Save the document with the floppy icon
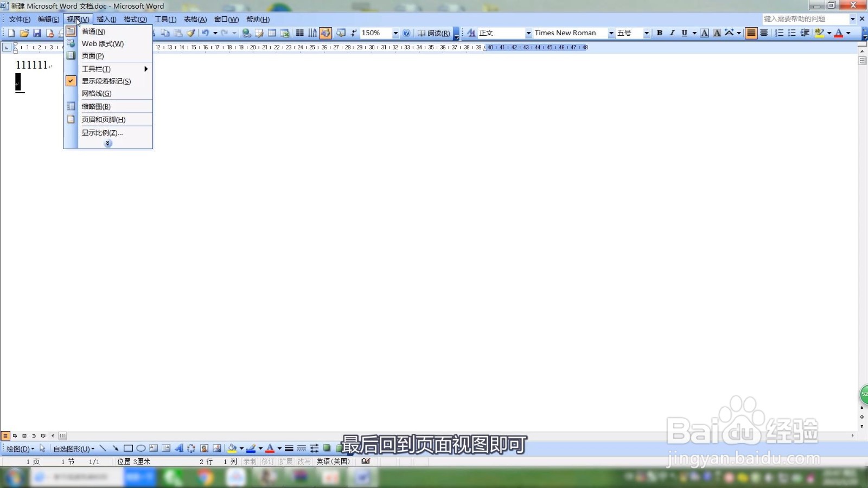 37,33
